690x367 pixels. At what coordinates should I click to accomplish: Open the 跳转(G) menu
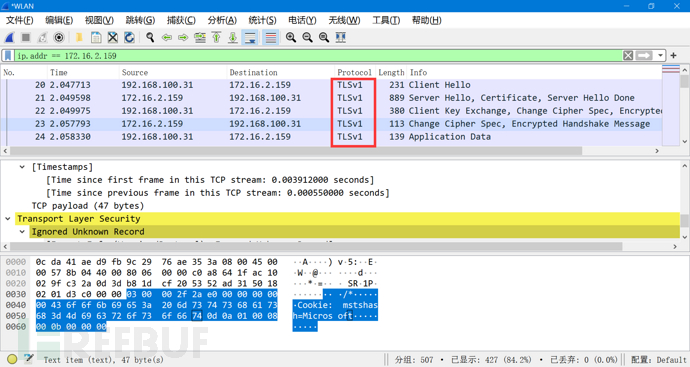click(140, 20)
